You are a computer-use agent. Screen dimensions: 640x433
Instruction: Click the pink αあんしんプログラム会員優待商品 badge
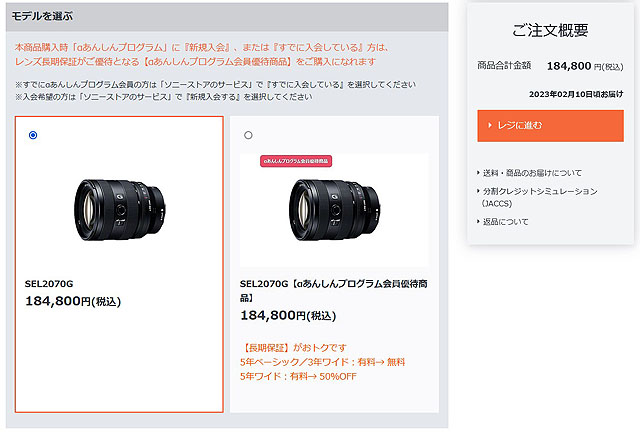click(296, 161)
